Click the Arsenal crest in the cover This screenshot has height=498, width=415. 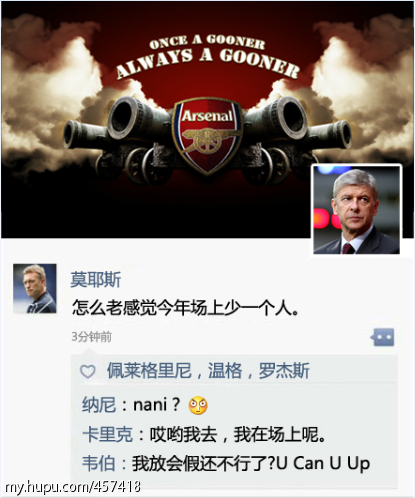coord(207,136)
